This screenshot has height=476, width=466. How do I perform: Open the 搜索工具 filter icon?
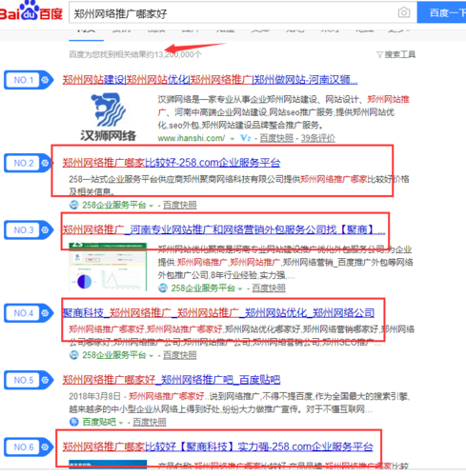(x=379, y=55)
